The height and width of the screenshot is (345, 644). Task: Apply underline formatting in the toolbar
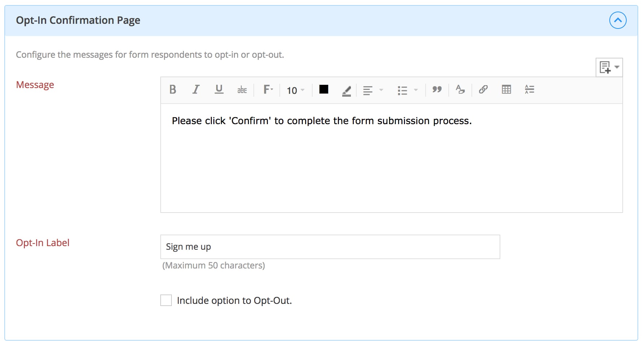click(219, 90)
